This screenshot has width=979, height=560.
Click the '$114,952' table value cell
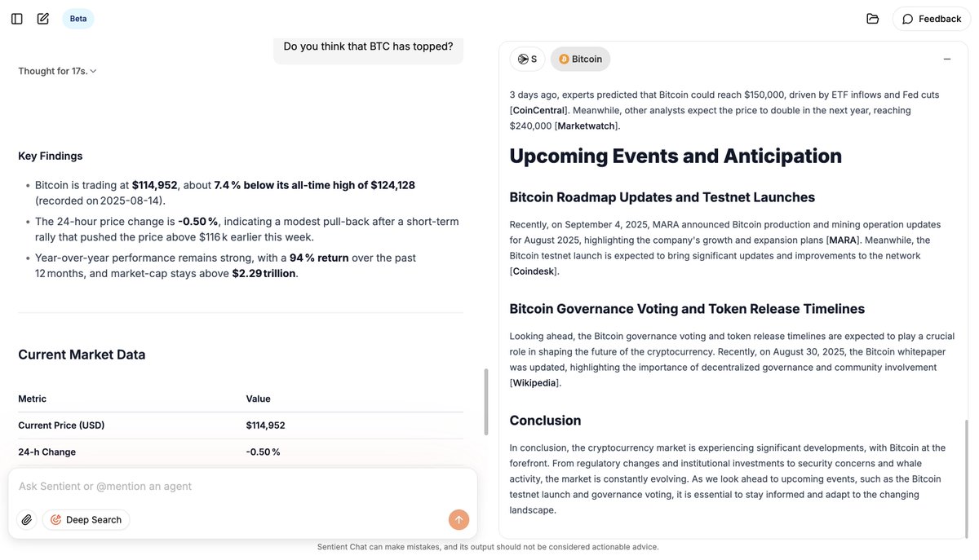point(265,426)
